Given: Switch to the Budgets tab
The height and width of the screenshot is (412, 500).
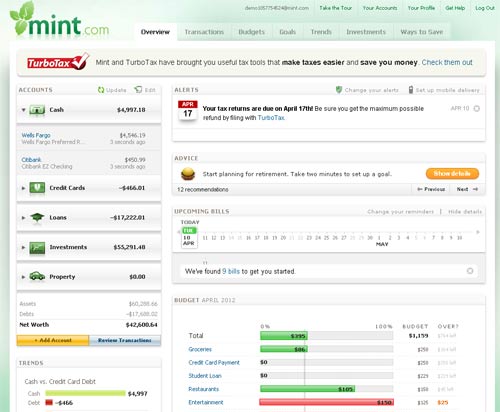Looking at the screenshot, I should (x=251, y=32).
